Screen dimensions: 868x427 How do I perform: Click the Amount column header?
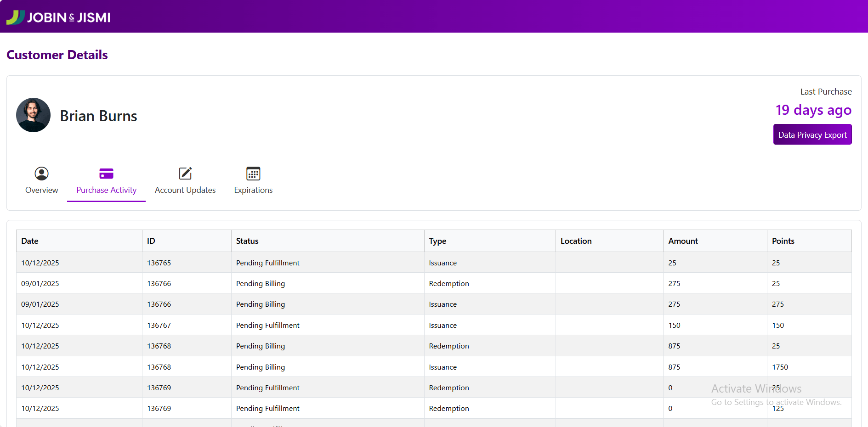[683, 241]
